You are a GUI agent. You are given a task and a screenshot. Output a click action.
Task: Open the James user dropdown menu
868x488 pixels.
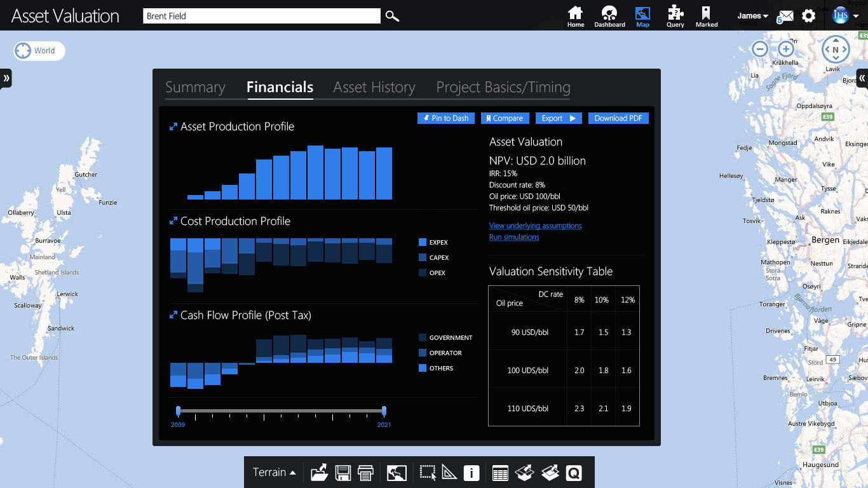point(752,16)
